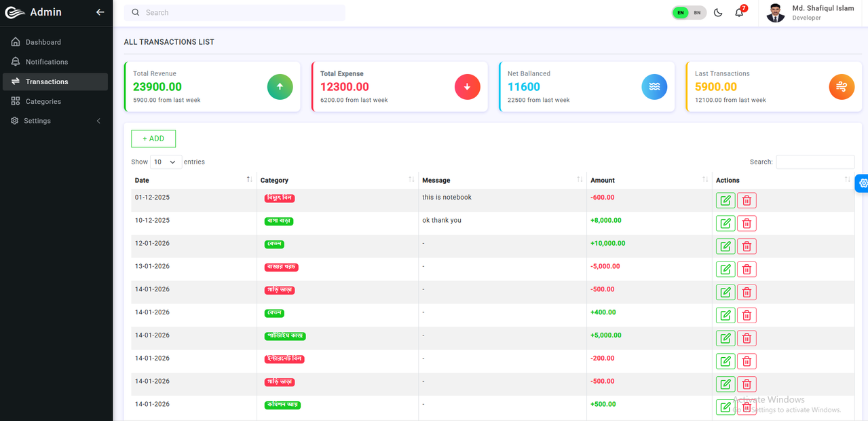The height and width of the screenshot is (421, 868).
Task: Edit the +5,000.00 transaction
Action: pyautogui.click(x=725, y=338)
